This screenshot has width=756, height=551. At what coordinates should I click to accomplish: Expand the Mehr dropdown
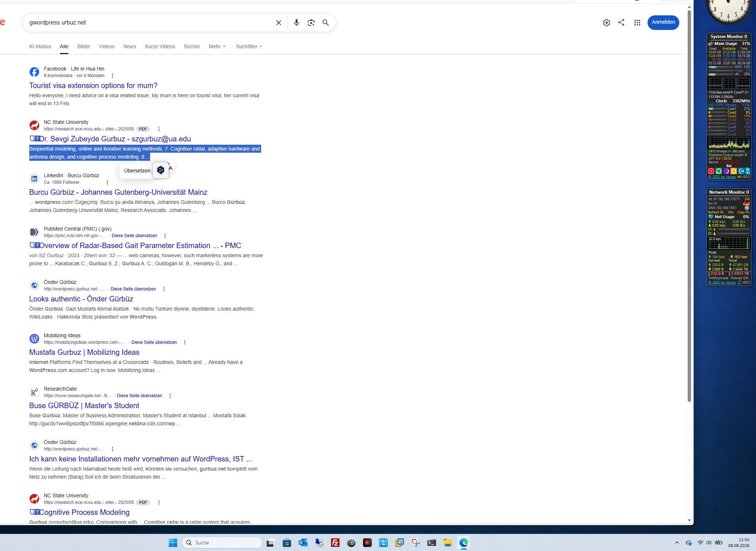click(217, 46)
